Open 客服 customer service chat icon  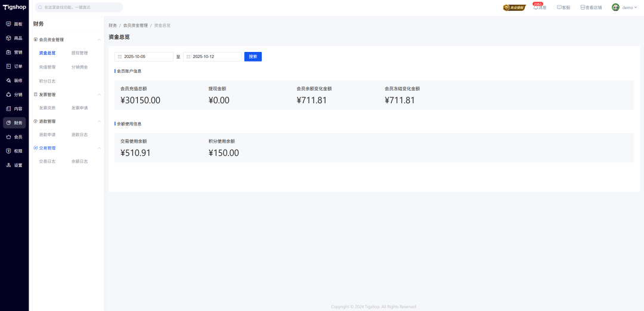559,7
